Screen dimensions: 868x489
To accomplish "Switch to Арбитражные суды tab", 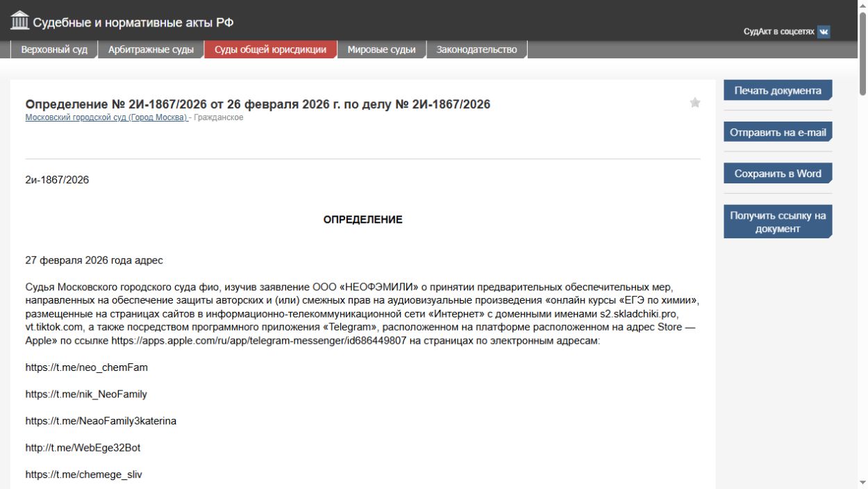I will click(x=151, y=49).
